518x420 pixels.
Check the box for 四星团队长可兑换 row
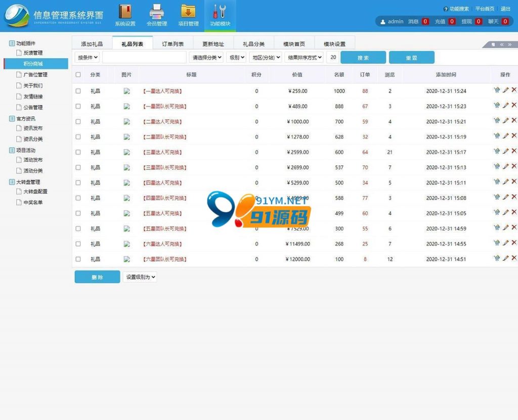[x=78, y=198]
